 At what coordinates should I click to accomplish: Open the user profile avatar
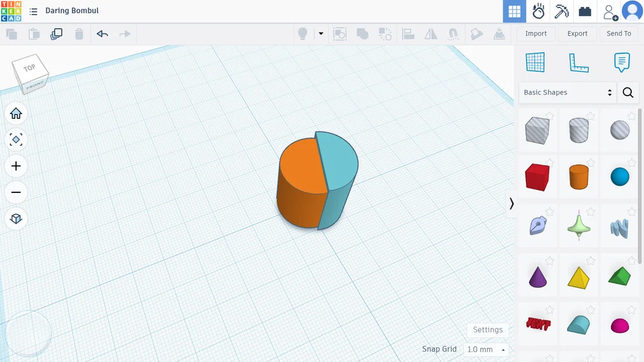point(632,11)
